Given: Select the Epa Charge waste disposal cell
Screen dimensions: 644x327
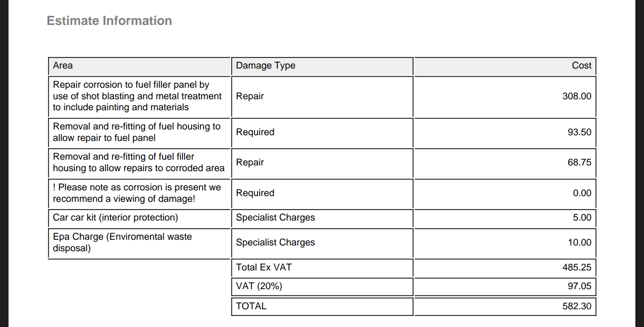Looking at the screenshot, I should (x=122, y=243).
